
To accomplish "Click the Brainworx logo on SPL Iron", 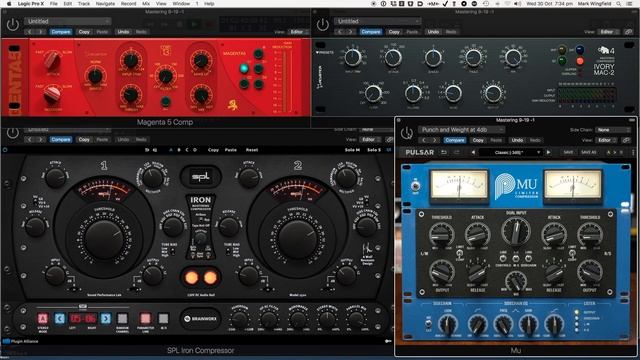I will pos(200,319).
